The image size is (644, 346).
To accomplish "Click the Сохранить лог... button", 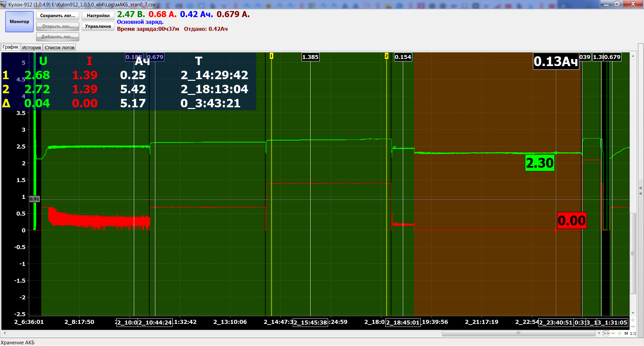I will (58, 16).
